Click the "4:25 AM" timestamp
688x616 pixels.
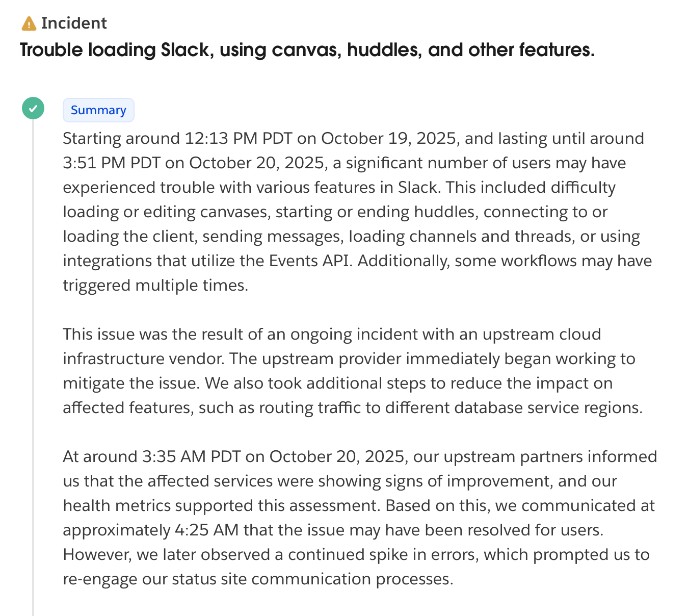[206, 530]
